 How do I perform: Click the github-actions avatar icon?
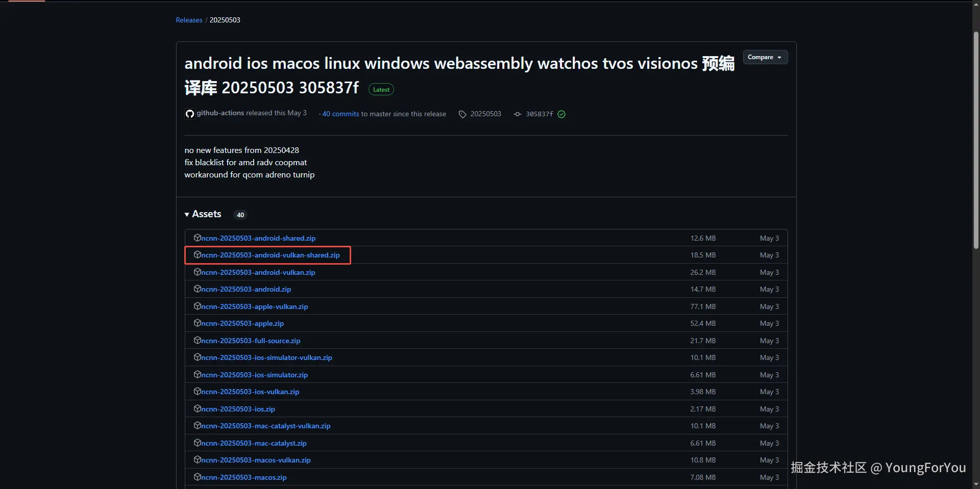pos(189,114)
